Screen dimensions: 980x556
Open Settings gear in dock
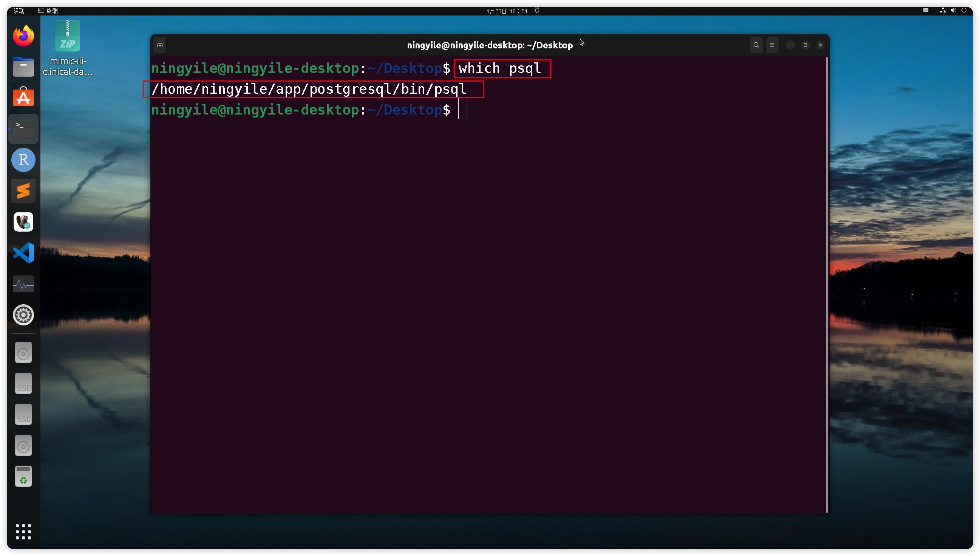[23, 315]
